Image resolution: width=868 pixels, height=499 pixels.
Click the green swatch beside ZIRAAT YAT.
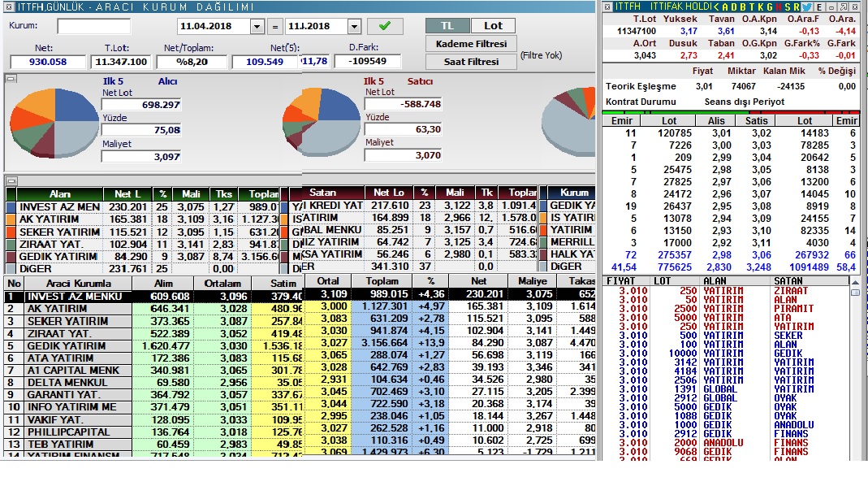(11, 245)
